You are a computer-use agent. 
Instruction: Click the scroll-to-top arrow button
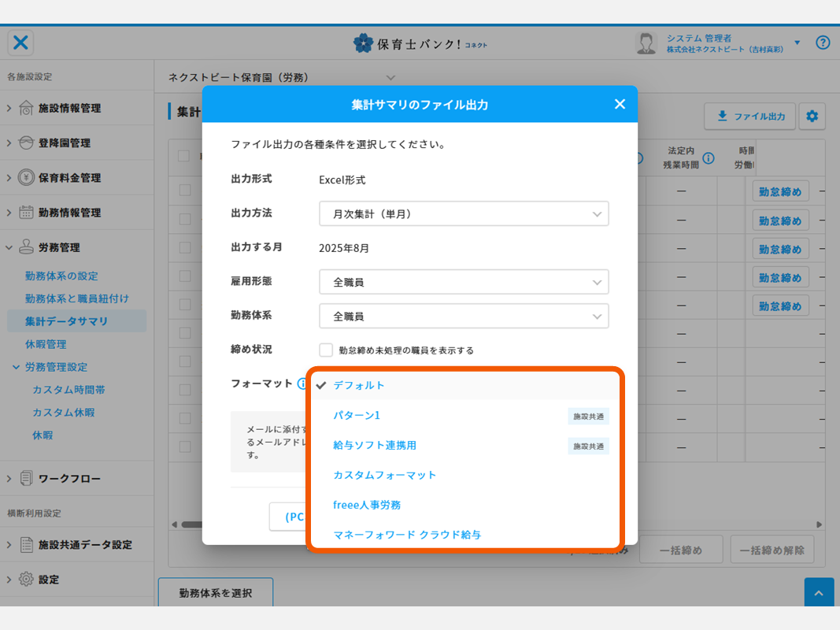click(x=819, y=593)
